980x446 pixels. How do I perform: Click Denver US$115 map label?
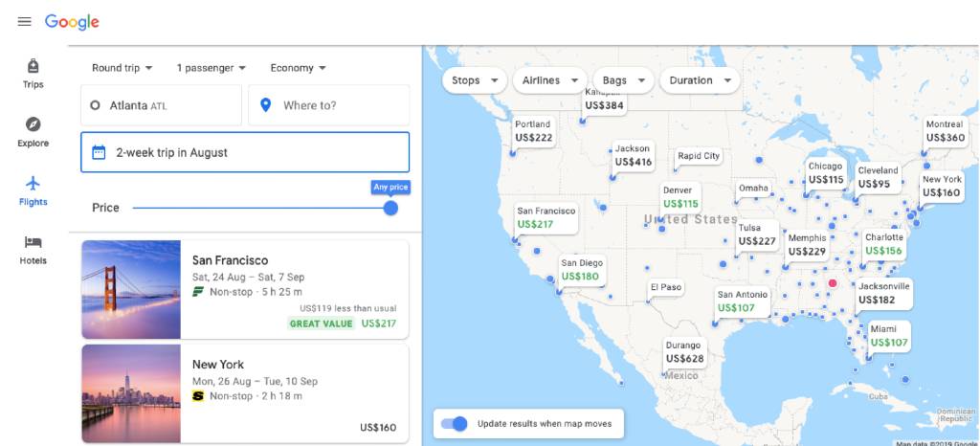(x=680, y=197)
